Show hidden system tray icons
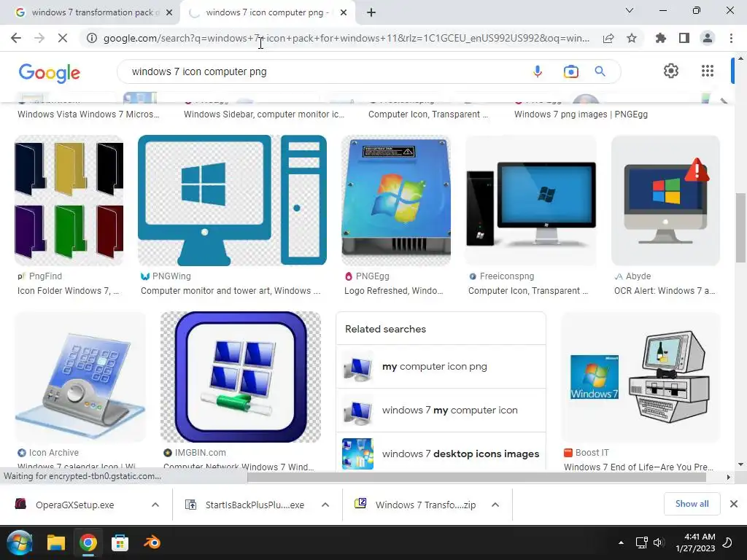The width and height of the screenshot is (747, 560). (621, 542)
